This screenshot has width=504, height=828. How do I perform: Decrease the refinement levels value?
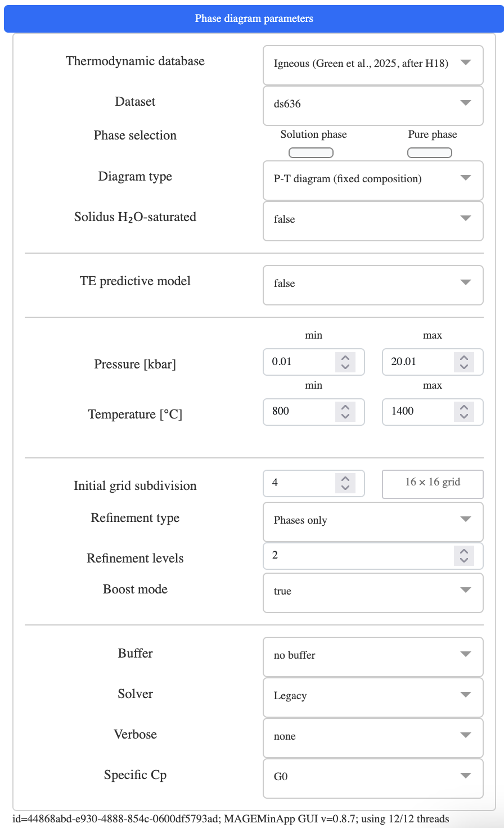coord(464,560)
